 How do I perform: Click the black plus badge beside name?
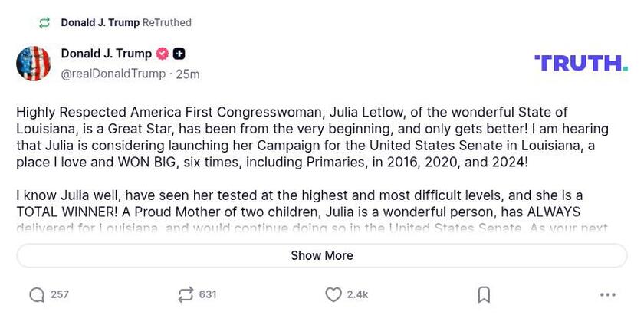tap(179, 54)
